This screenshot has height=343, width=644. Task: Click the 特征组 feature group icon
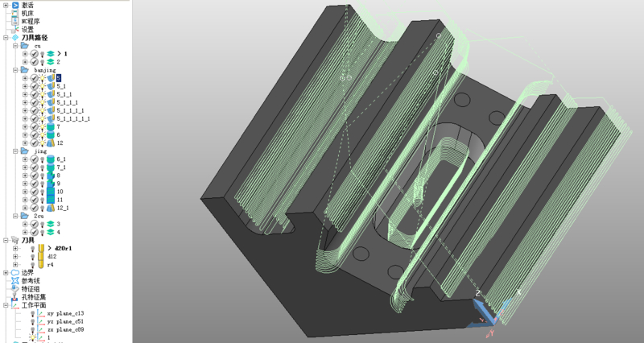pos(15,289)
